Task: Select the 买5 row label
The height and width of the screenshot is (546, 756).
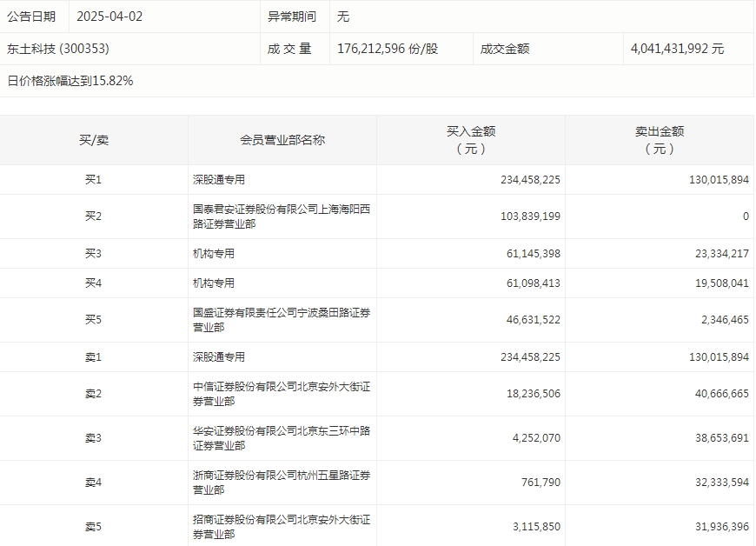Action: [x=94, y=320]
